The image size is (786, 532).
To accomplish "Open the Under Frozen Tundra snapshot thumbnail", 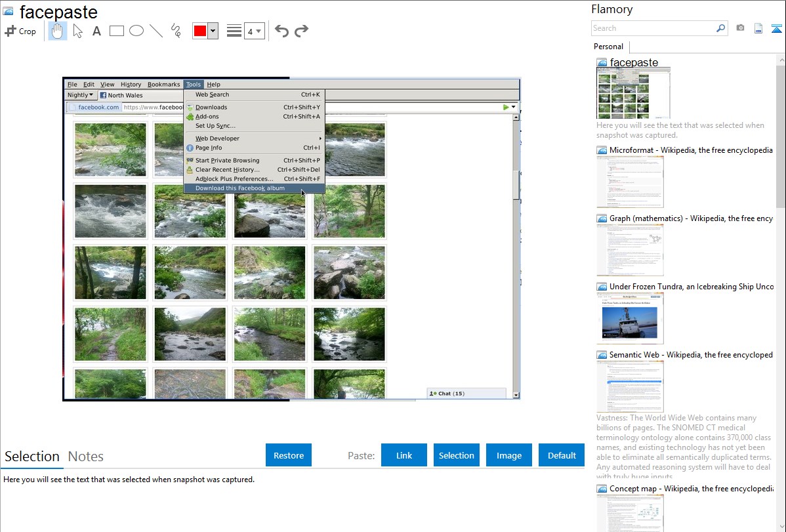I will tap(630, 318).
